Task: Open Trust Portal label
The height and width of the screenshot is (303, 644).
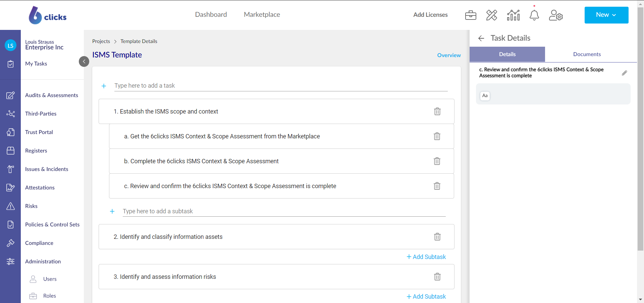Action: 39,132
